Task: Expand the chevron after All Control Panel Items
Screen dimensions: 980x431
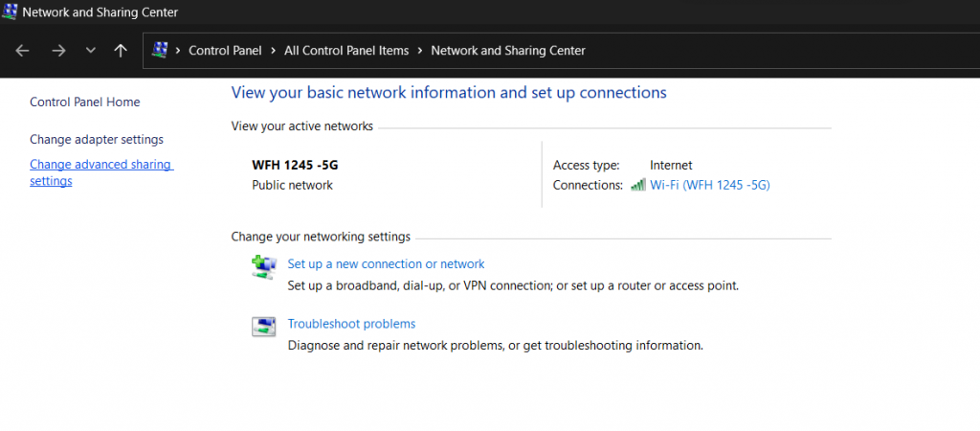Action: coord(419,51)
